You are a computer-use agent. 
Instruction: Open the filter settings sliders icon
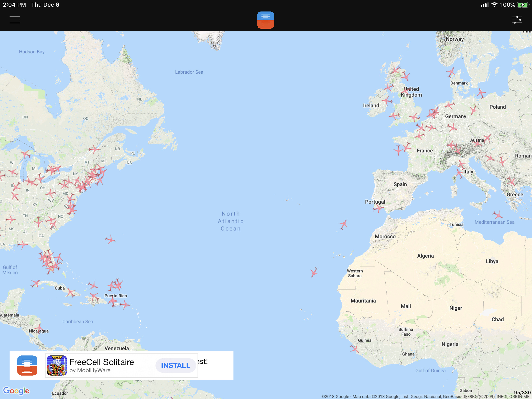(517, 20)
